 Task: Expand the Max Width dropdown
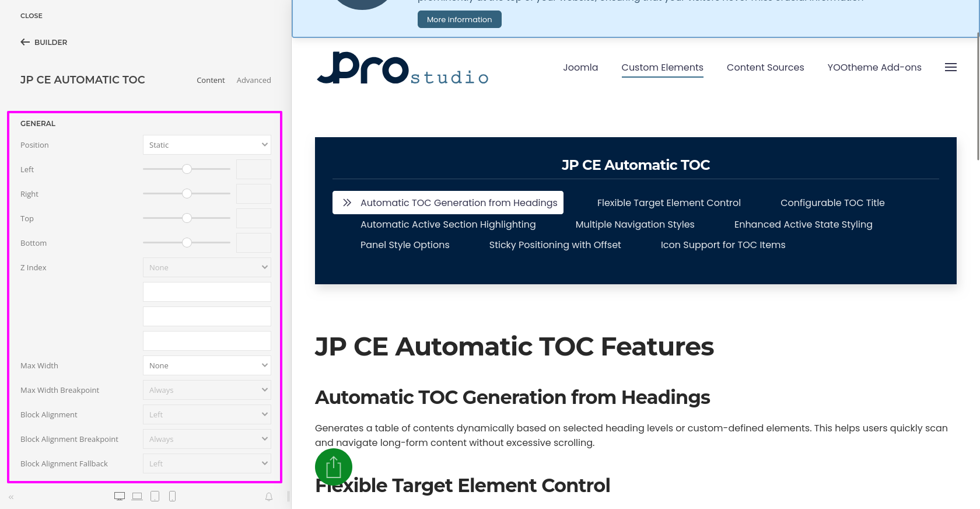207,365
